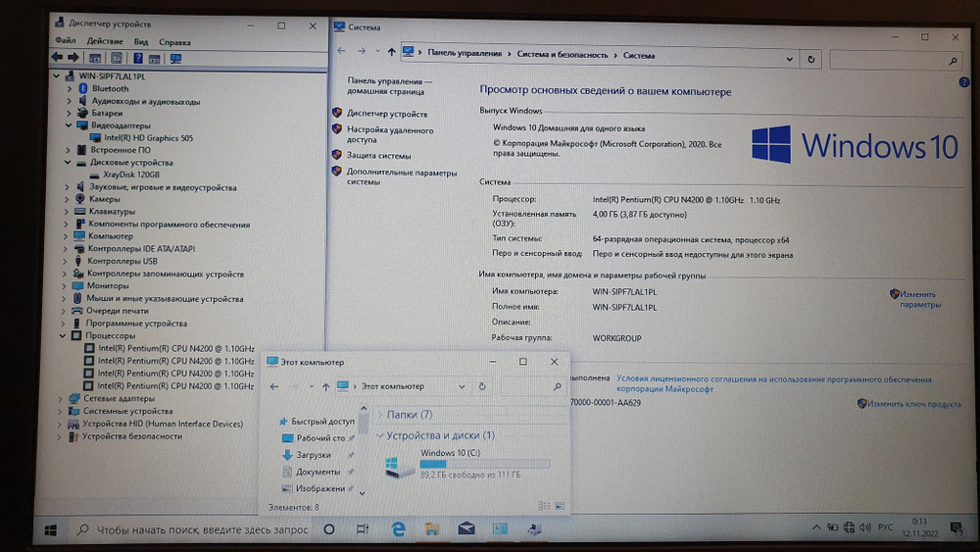Image resolution: width=980 pixels, height=552 pixels.
Task: Select the Камеры category
Action: coord(104,199)
